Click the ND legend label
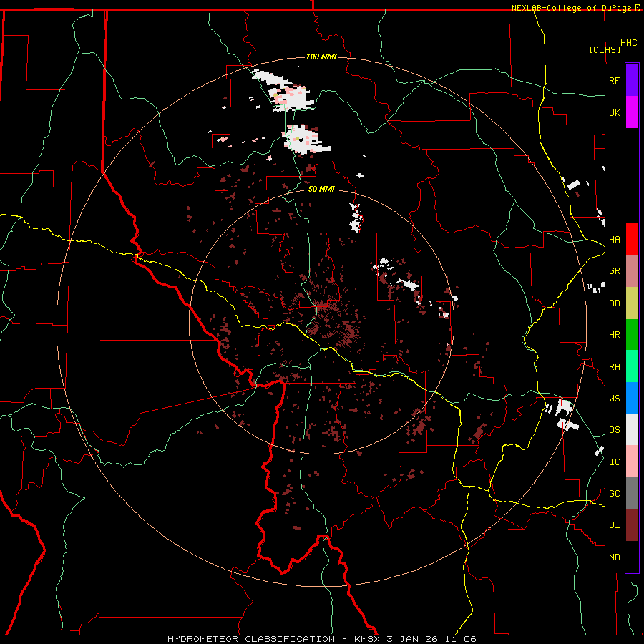The image size is (644, 644). pyautogui.click(x=614, y=557)
